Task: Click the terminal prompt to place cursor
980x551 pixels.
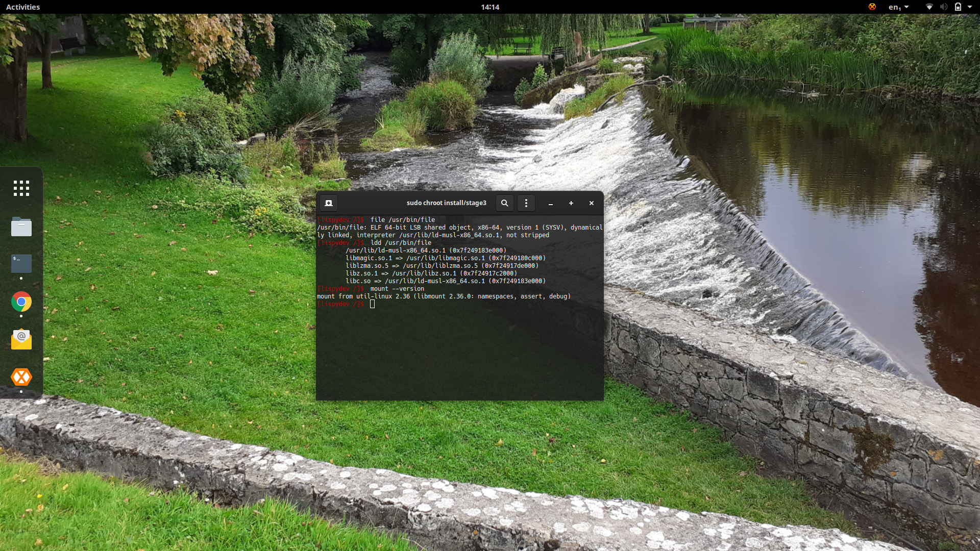Action: point(373,304)
